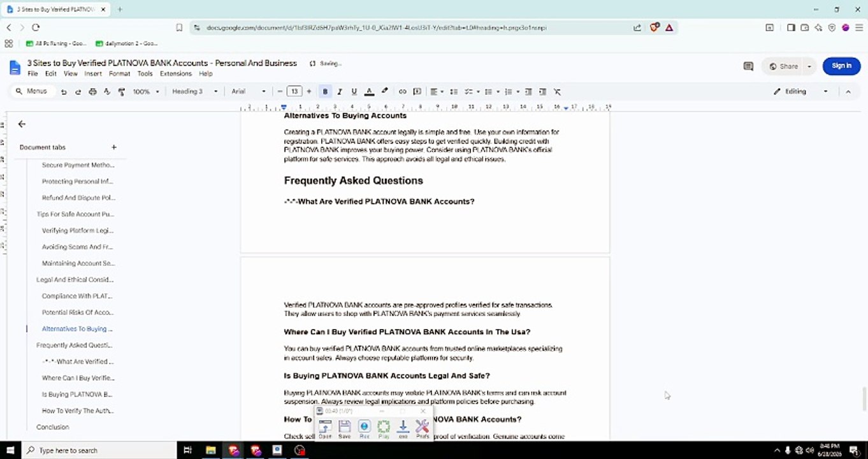868x459 pixels.
Task: Activate the Paint format tool
Action: pos(121,92)
